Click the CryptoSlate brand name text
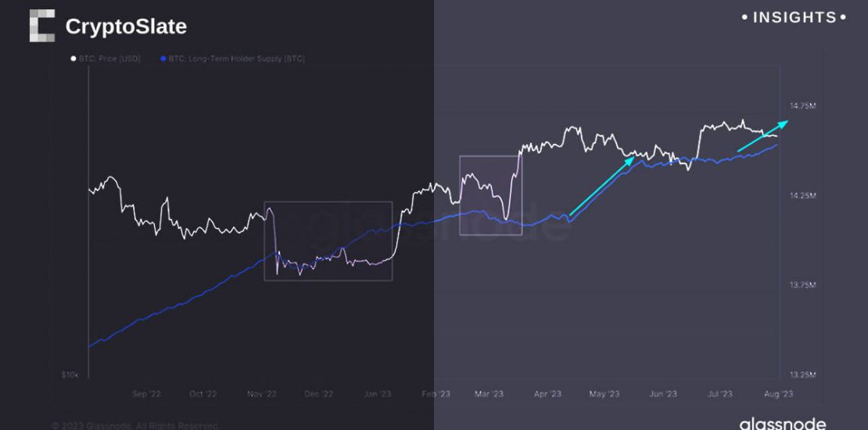The height and width of the screenshot is (430, 868). pos(126,27)
